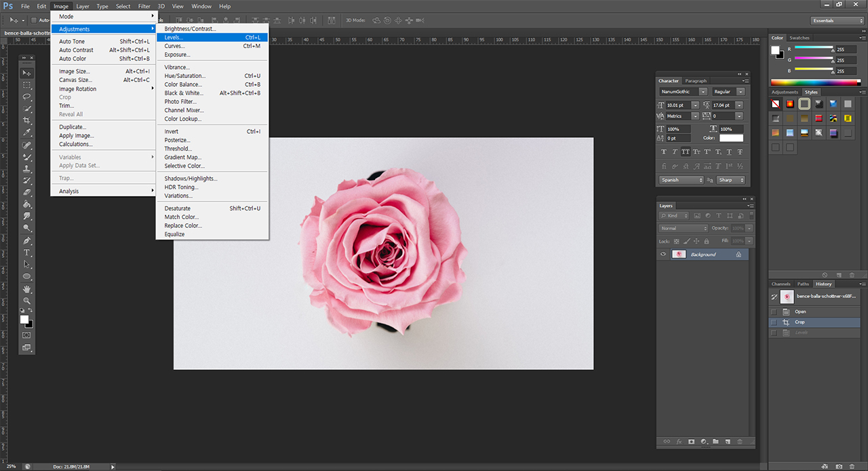Toggle Quick Mask mode icon
Screen dimensions: 868x471
coord(27,335)
